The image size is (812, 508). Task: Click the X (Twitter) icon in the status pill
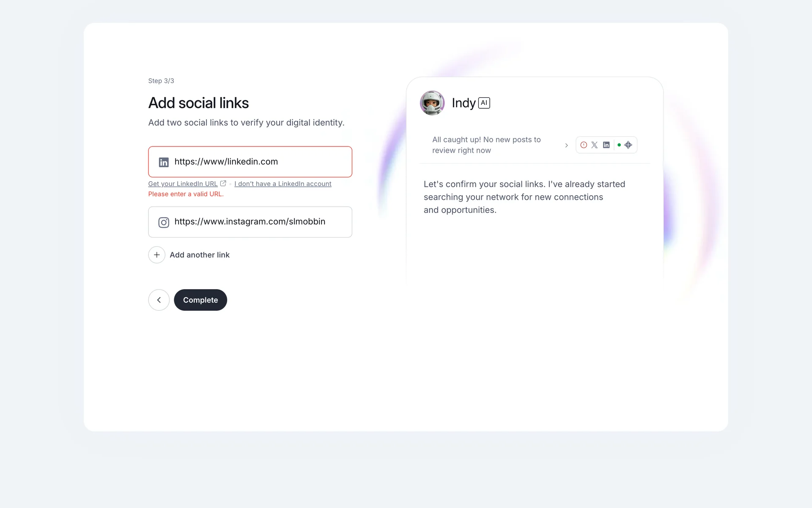click(x=595, y=145)
